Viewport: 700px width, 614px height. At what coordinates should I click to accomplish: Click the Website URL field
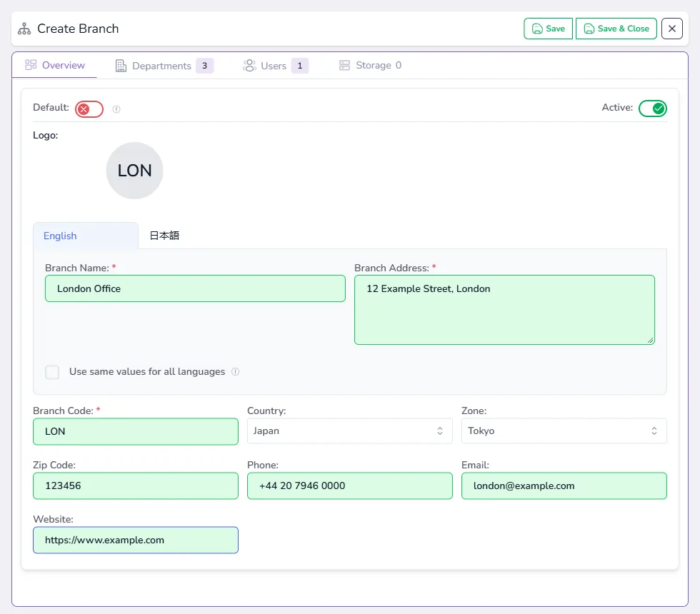pyautogui.click(x=136, y=540)
